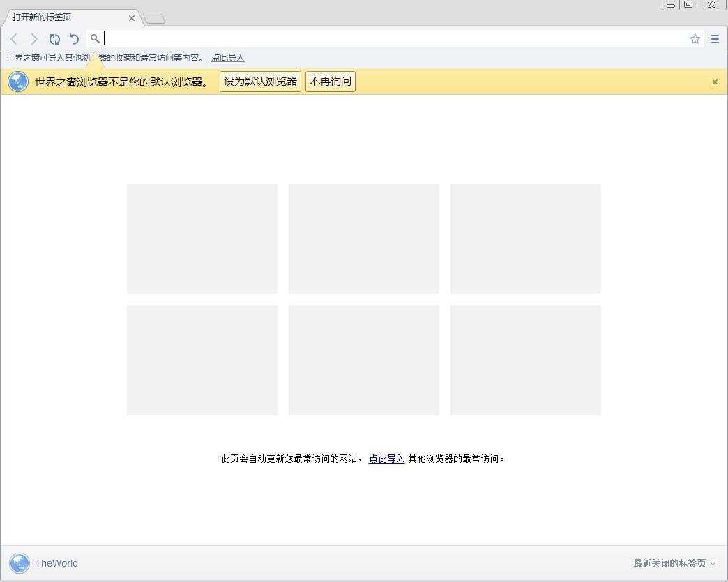728x582 pixels.
Task: Click the globe icon in the yellow infobar
Action: click(x=18, y=82)
